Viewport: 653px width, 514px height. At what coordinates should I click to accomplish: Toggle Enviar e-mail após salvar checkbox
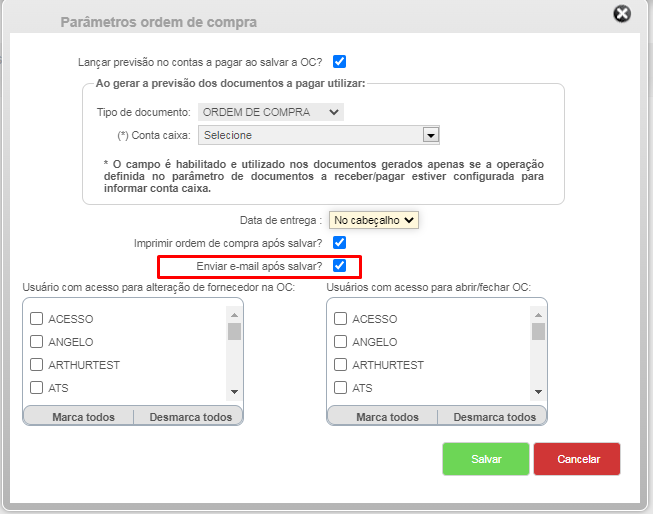339,265
